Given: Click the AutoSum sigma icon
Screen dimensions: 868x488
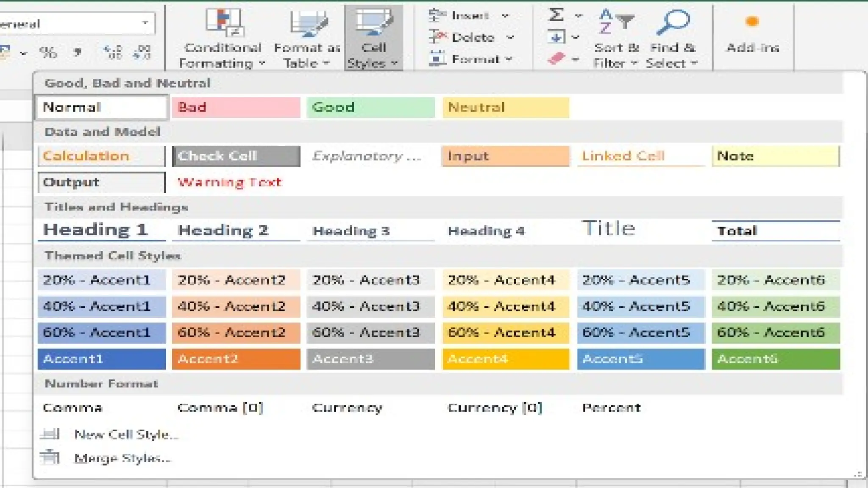Looking at the screenshot, I should tap(556, 15).
